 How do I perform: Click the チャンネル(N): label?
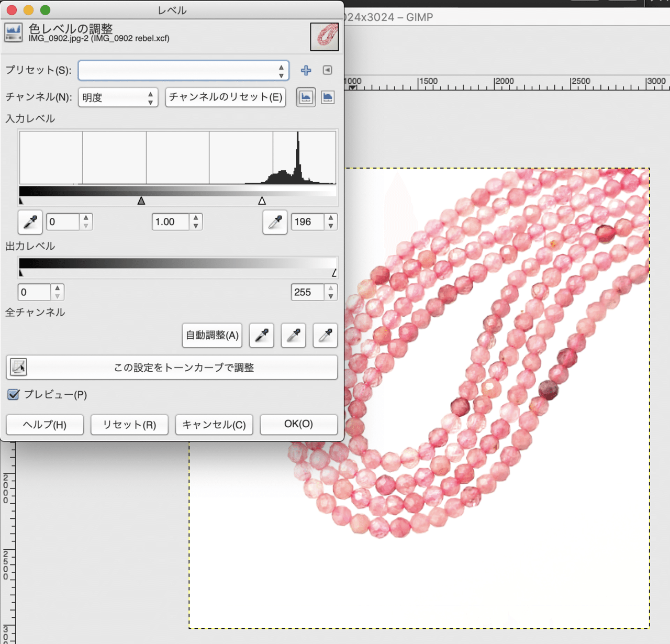[x=39, y=97]
